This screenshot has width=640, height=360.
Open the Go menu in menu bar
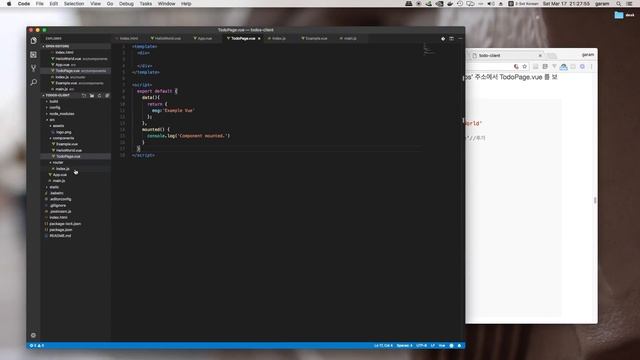(110, 4)
